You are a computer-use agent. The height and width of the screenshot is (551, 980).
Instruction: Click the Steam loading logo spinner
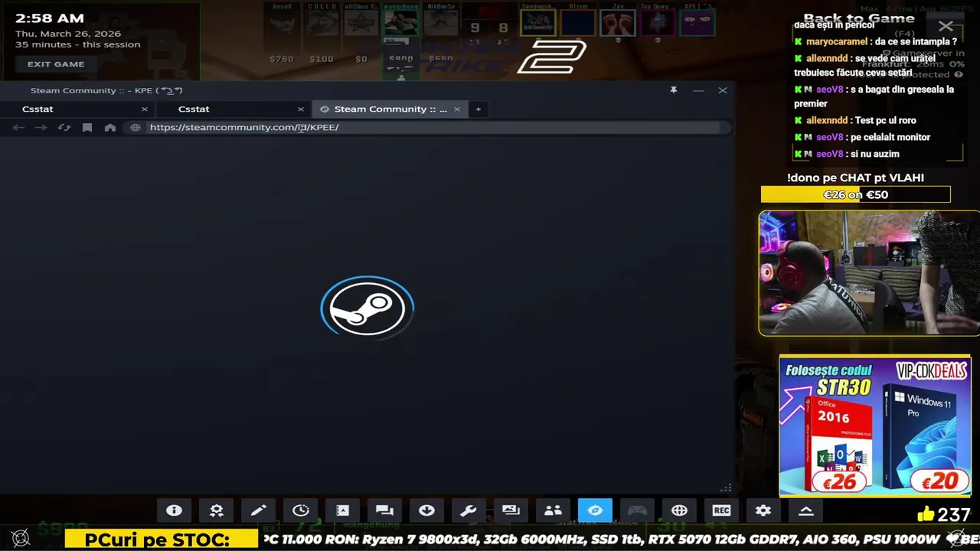click(367, 308)
